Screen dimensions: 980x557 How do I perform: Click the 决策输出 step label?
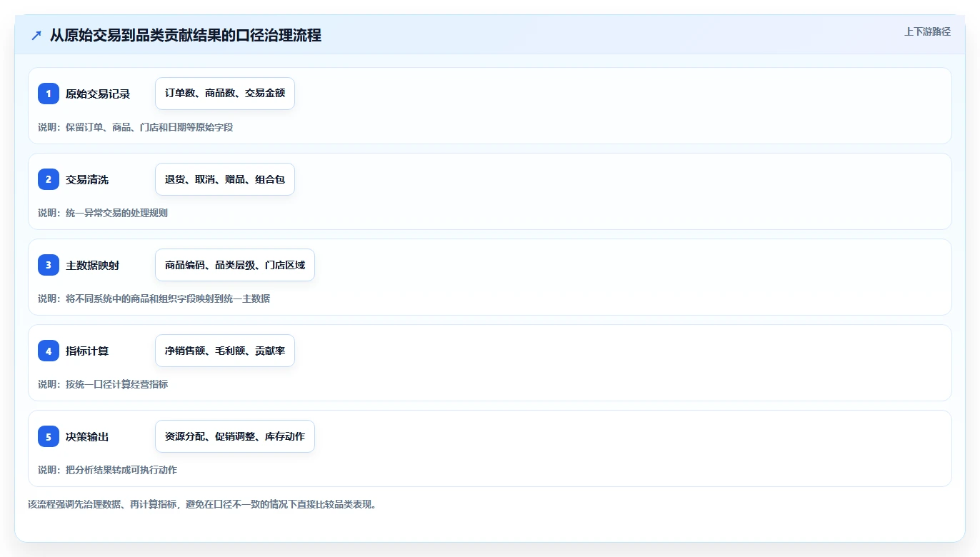coord(87,436)
